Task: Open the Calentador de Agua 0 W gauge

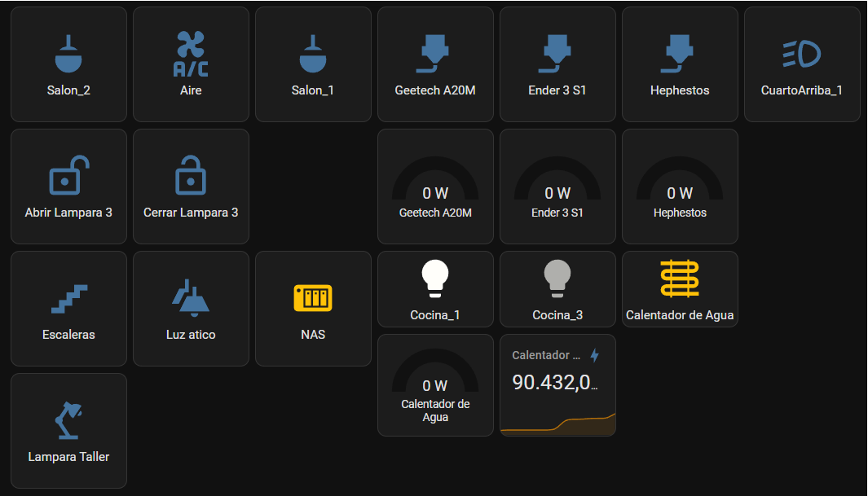Action: [x=435, y=371]
